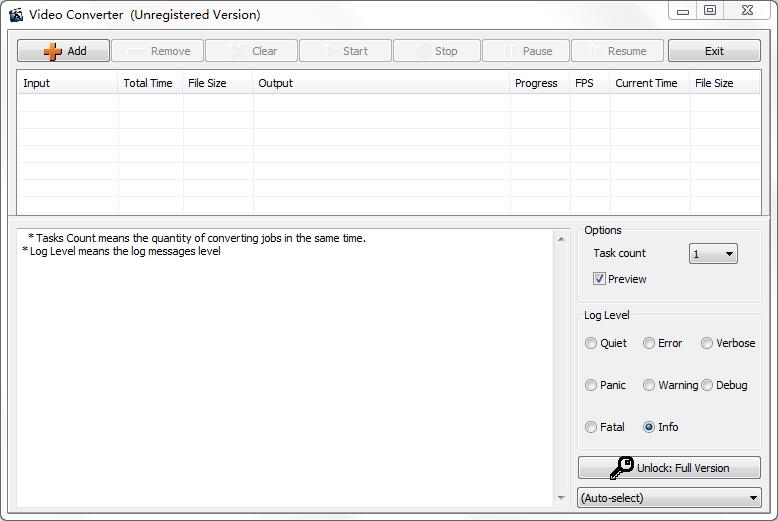Click the Exit button
778x521 pixels.
click(714, 51)
